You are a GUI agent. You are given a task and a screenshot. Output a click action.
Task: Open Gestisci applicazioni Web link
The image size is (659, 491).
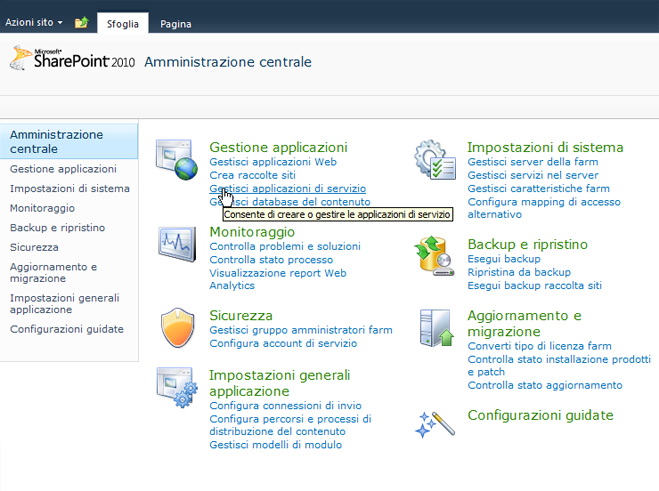272,161
